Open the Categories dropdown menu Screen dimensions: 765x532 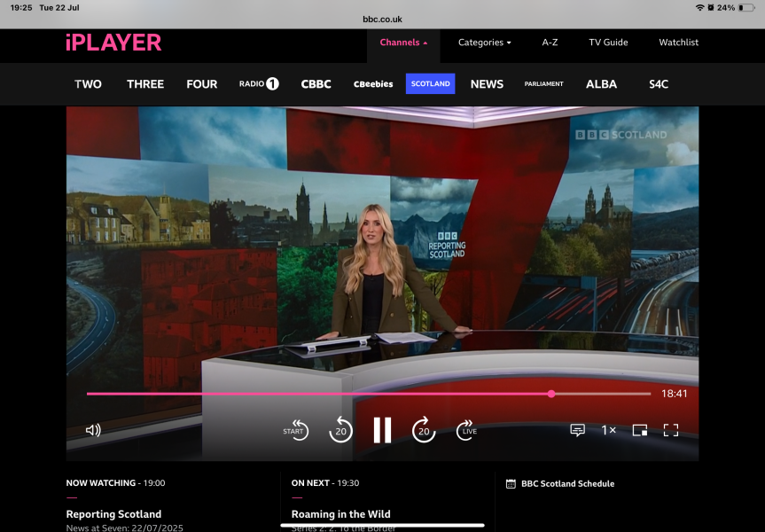485,43
